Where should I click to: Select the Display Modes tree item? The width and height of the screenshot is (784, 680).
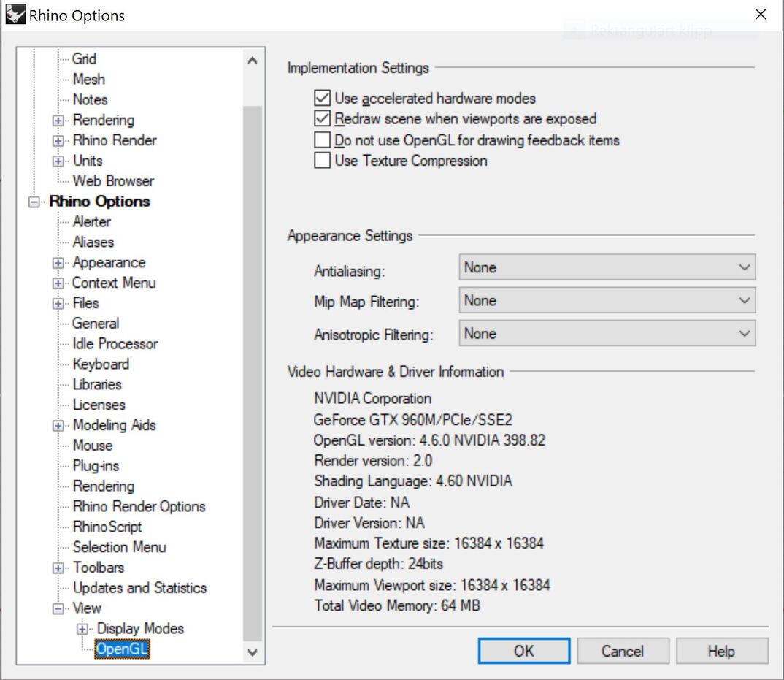coord(140,628)
